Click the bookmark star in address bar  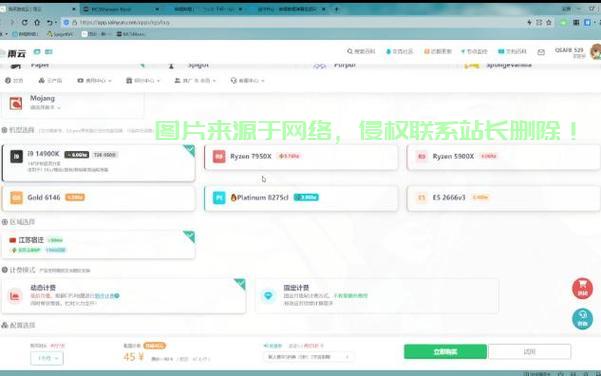548,23
